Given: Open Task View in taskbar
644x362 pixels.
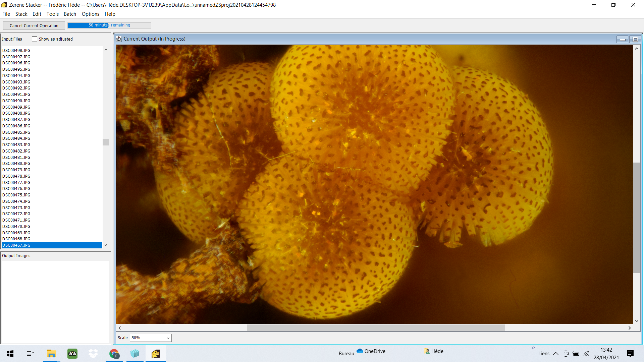Looking at the screenshot, I should coord(30,353).
